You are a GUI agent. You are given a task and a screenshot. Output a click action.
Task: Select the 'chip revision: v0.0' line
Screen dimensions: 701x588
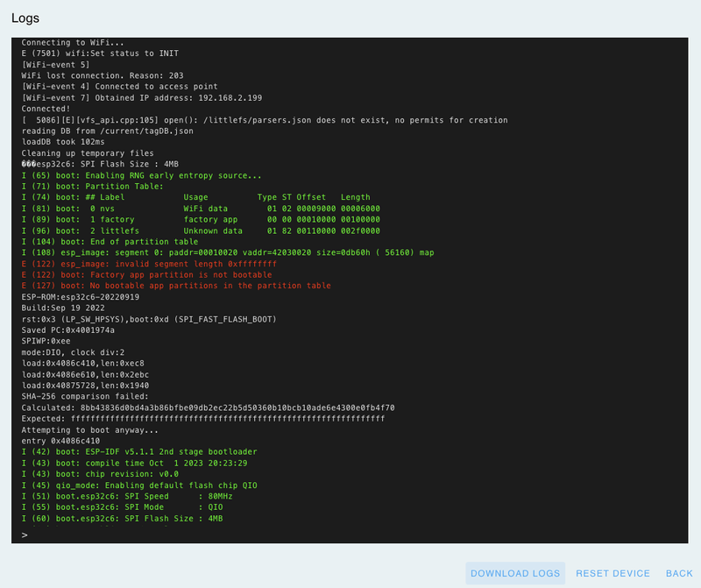[100, 474]
